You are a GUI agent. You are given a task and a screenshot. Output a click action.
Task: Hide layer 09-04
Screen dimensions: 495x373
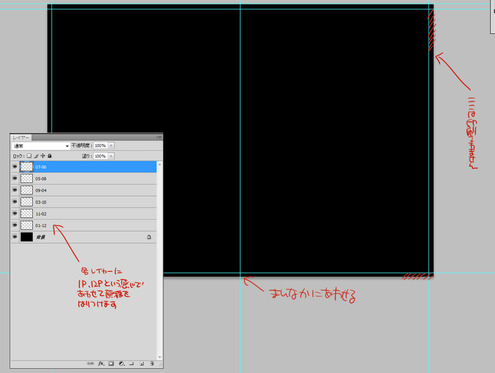tap(15, 190)
